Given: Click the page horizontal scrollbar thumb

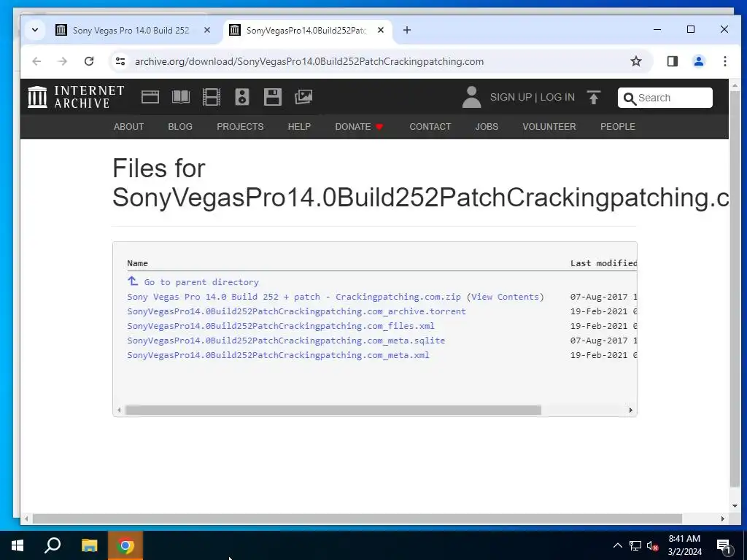Looking at the screenshot, I should (x=357, y=519).
